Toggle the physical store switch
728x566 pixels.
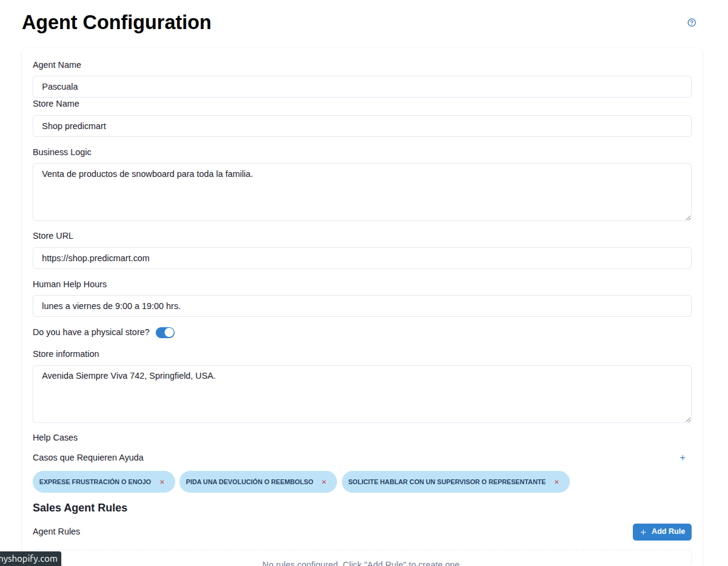[x=165, y=333]
